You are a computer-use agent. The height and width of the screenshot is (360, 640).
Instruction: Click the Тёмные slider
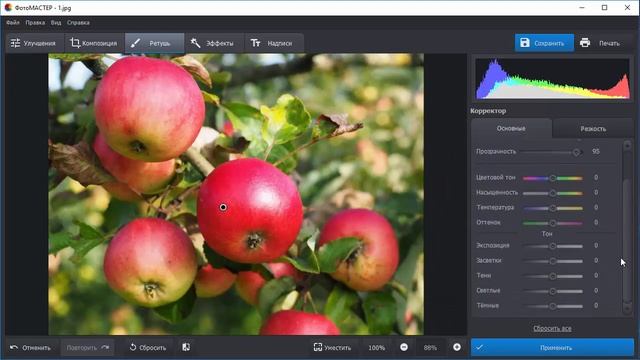tap(552, 306)
